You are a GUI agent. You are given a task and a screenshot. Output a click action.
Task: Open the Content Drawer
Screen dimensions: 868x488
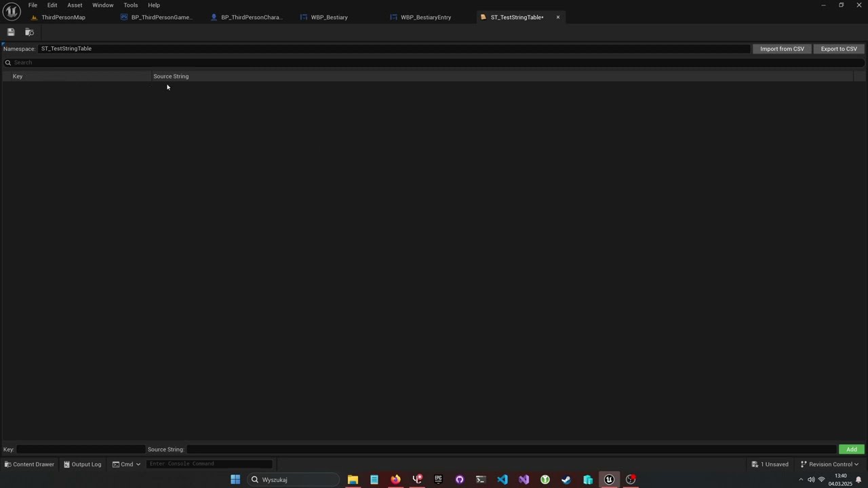coord(29,464)
